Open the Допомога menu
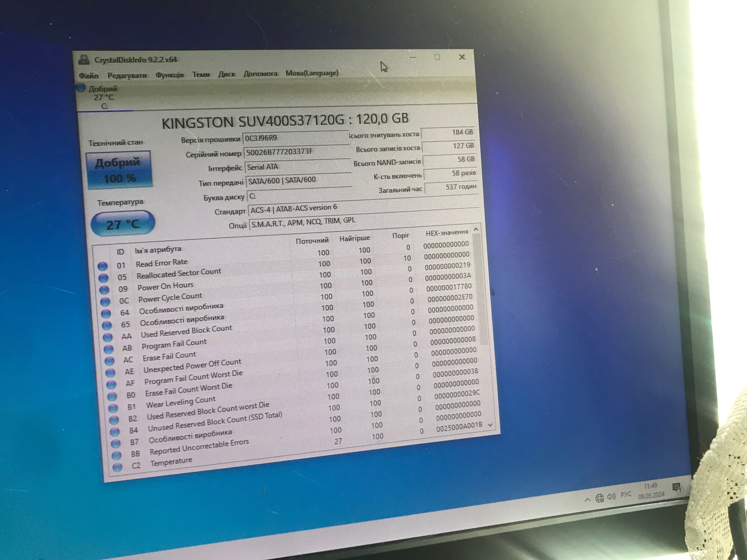Image resolution: width=747 pixels, height=560 pixels. pyautogui.click(x=260, y=74)
